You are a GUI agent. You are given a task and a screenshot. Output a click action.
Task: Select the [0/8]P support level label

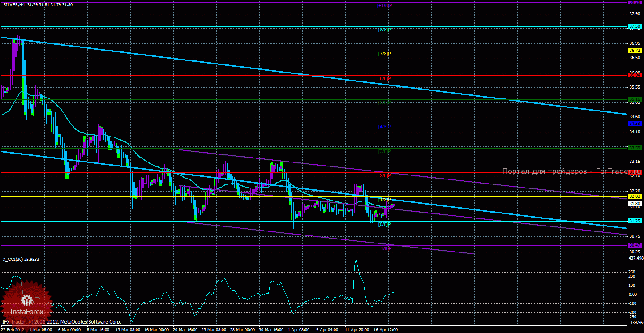click(384, 224)
